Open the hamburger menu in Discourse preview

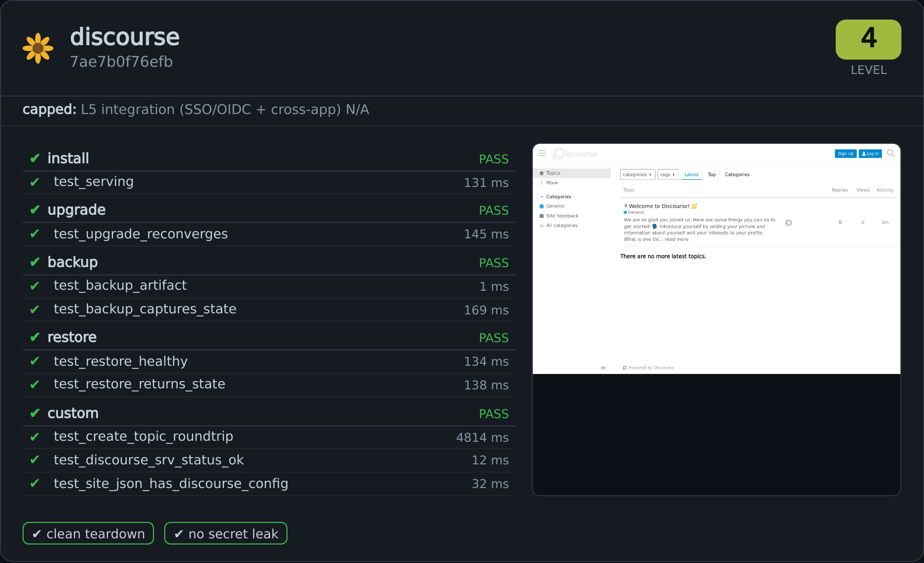pyautogui.click(x=542, y=153)
